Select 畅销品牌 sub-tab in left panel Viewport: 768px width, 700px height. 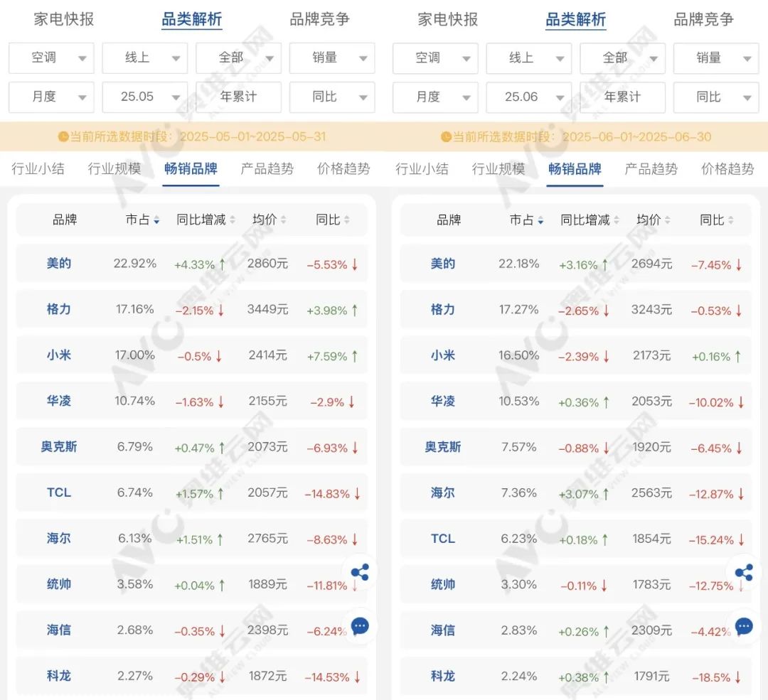tap(191, 169)
